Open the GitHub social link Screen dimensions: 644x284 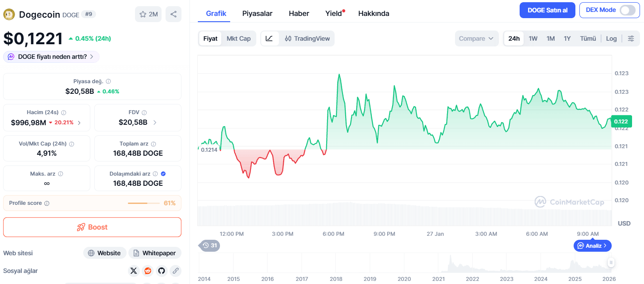point(162,271)
